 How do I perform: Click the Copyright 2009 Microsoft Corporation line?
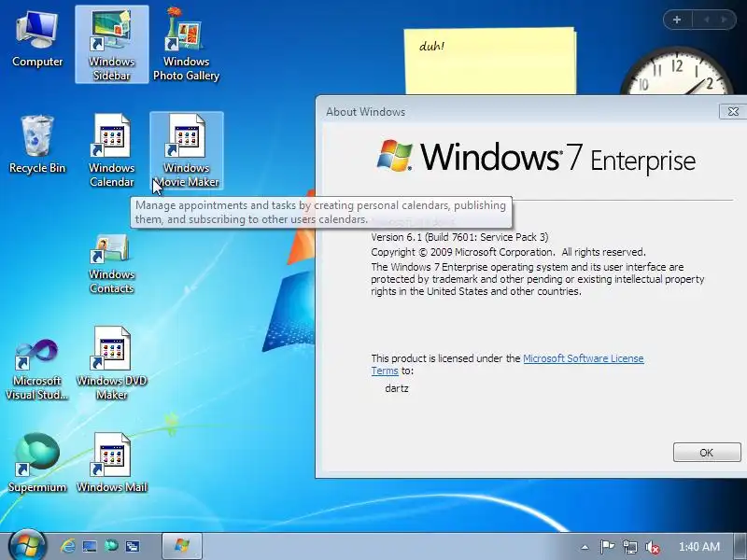(508, 252)
